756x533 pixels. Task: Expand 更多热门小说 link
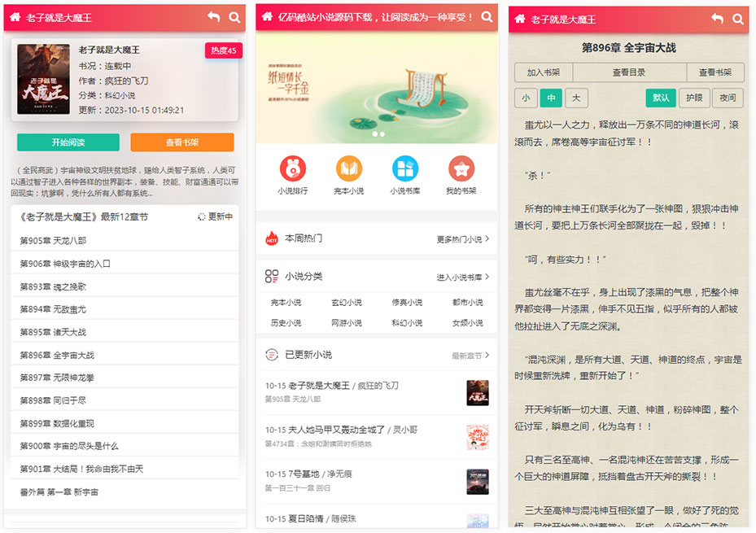[463, 239]
